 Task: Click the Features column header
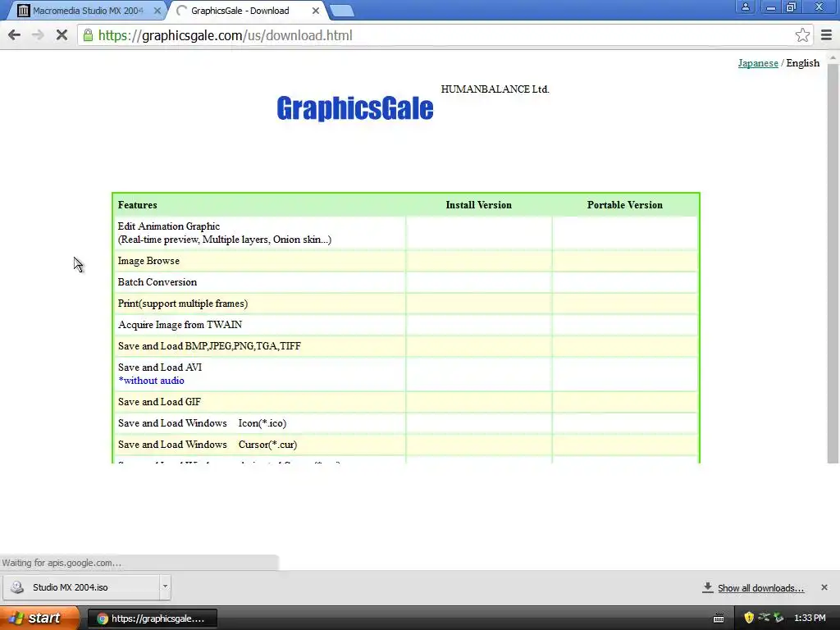click(137, 205)
